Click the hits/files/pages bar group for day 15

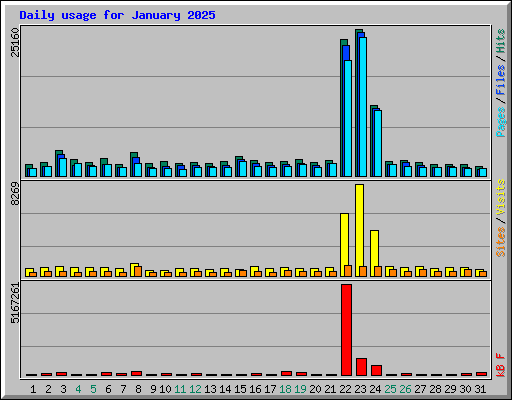pos(241,166)
